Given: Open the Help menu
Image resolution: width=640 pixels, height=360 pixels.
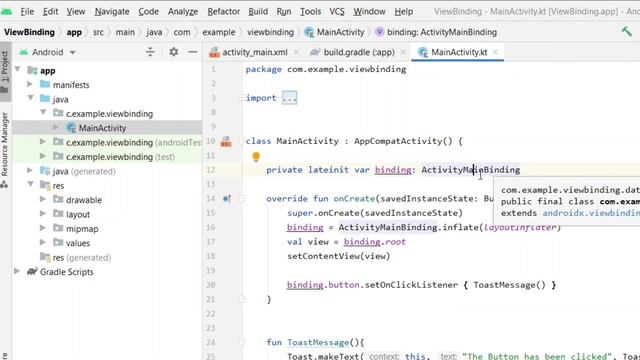Looking at the screenshot, I should point(404,11).
